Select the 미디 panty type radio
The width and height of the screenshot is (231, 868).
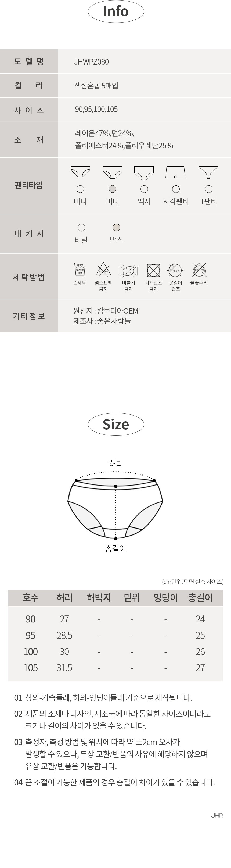(113, 189)
